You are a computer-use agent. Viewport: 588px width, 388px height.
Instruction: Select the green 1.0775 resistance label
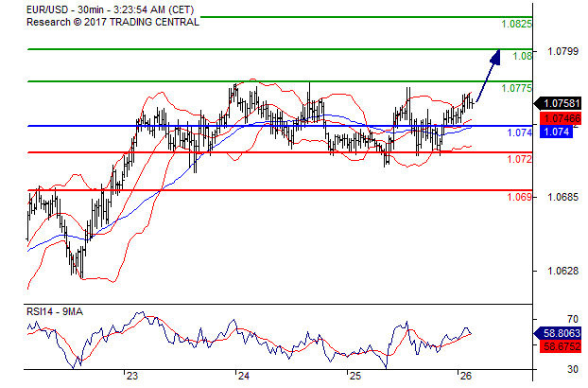click(x=517, y=89)
